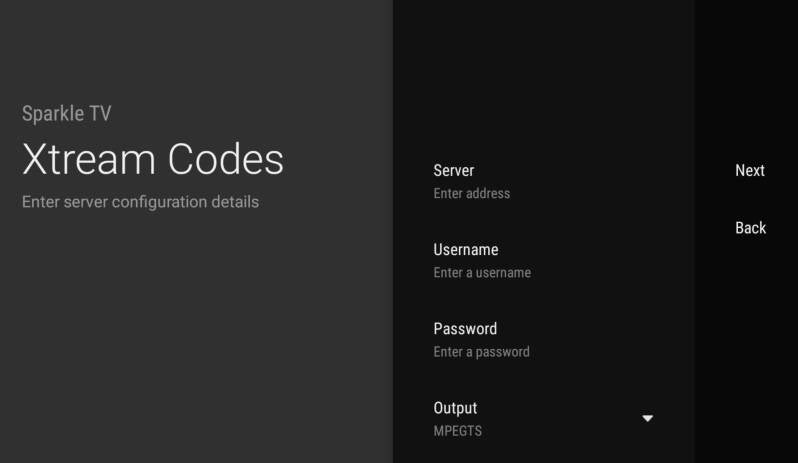This screenshot has width=798, height=463.
Task: Click "Enter server configuration details" description
Action: click(140, 202)
